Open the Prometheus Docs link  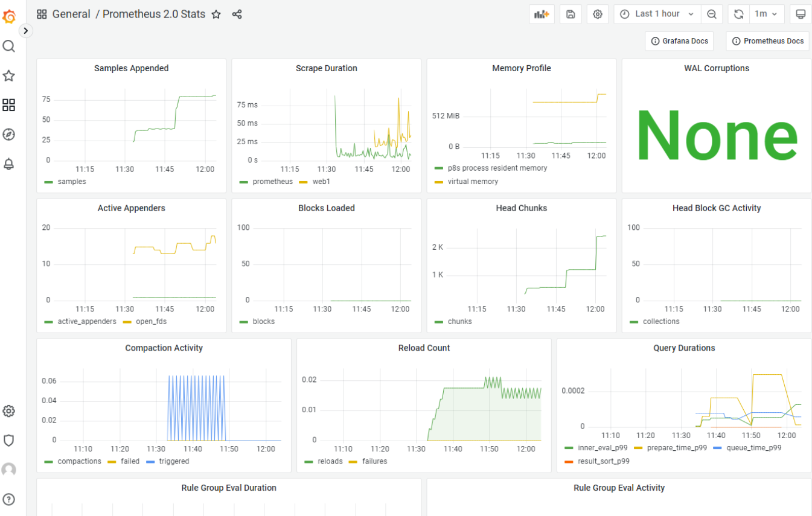pos(768,41)
